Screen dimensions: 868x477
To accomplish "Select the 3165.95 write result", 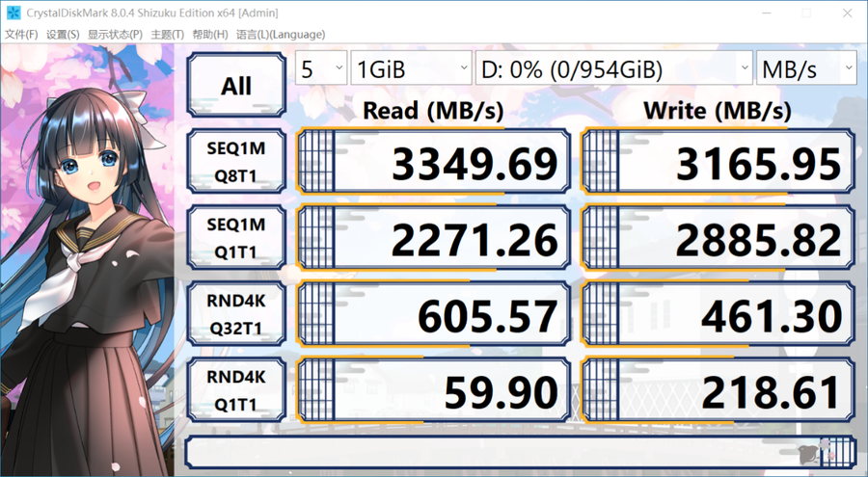I will (x=718, y=162).
